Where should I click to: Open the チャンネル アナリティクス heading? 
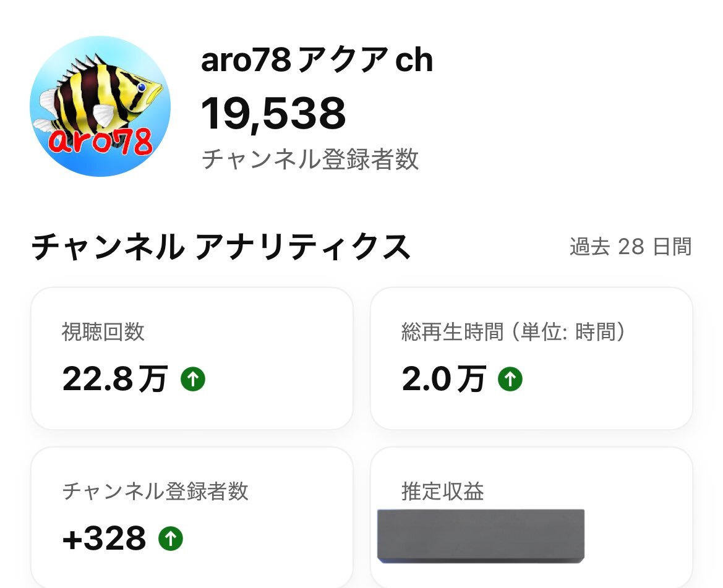221,247
